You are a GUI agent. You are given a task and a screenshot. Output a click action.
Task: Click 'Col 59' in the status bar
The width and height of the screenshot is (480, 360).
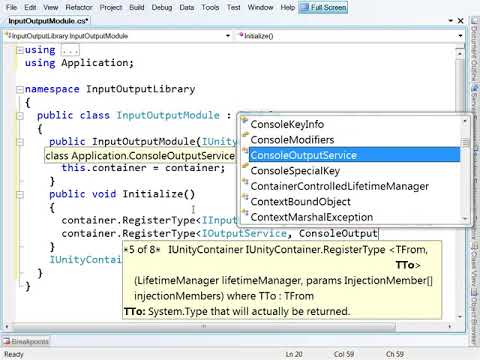tap(343, 354)
